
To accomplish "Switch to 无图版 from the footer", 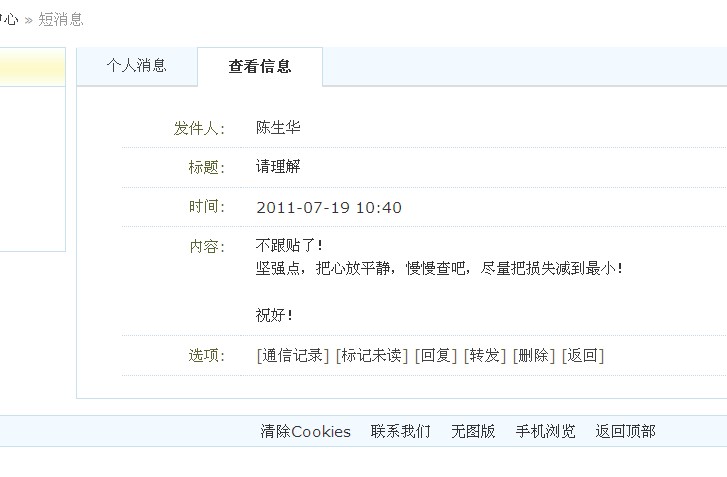I will tap(473, 432).
